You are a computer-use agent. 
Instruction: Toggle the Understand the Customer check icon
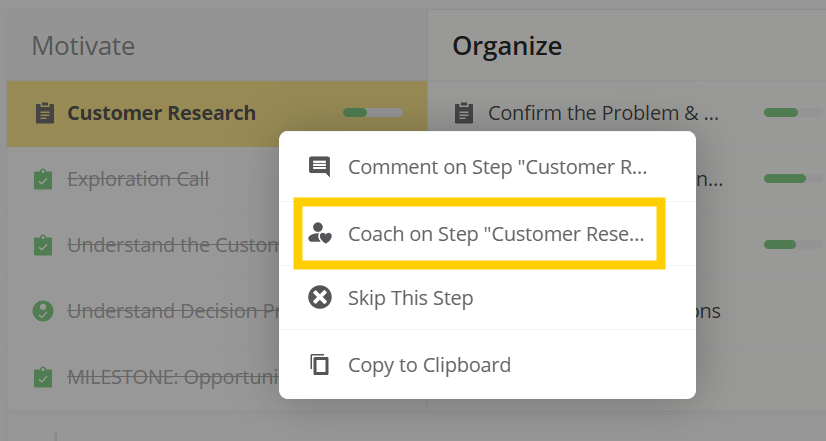pyautogui.click(x=43, y=245)
